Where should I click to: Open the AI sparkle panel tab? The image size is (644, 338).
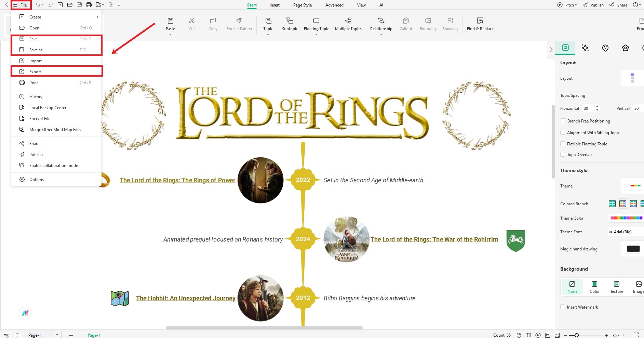585,48
